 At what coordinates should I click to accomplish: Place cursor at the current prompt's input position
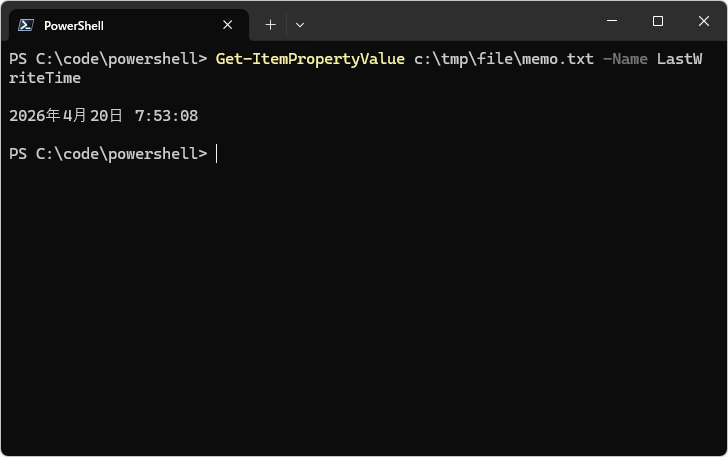pos(217,154)
